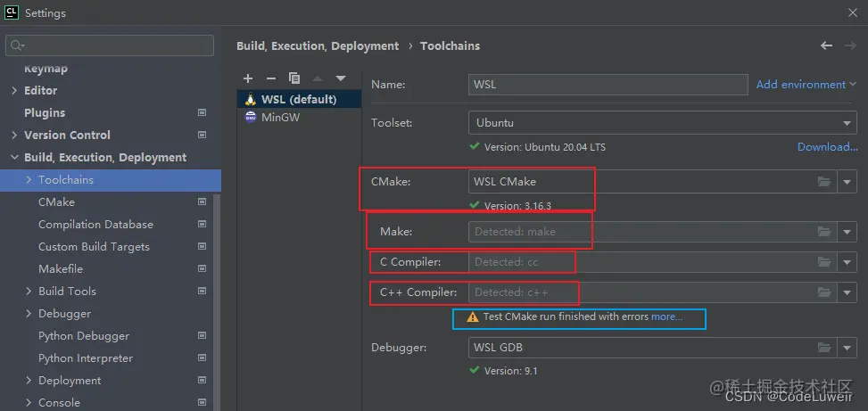This screenshot has width=868, height=411.
Task: Expand the Deployment tree node
Action: pos(29,381)
